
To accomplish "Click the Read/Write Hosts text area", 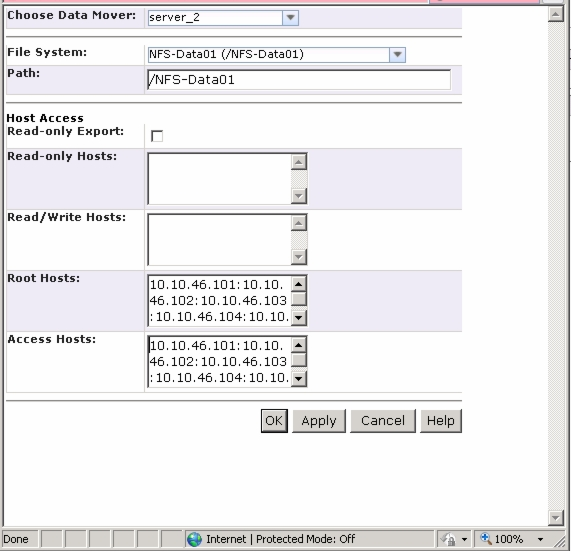I will pos(219,240).
